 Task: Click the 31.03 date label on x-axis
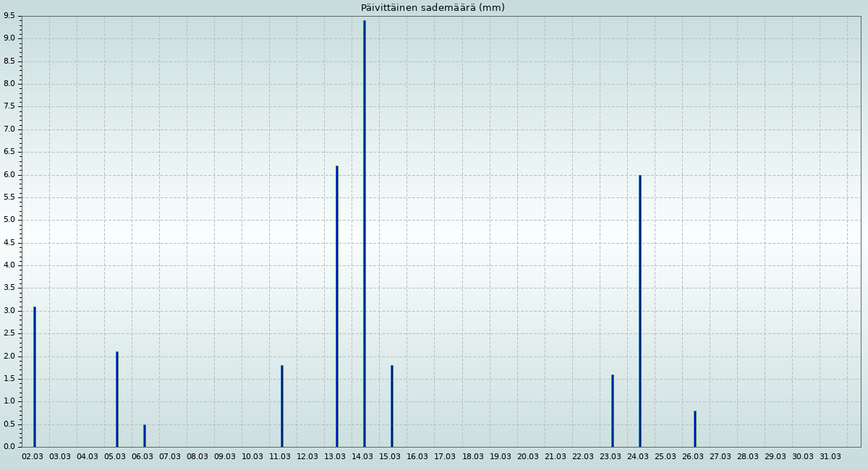coord(830,457)
